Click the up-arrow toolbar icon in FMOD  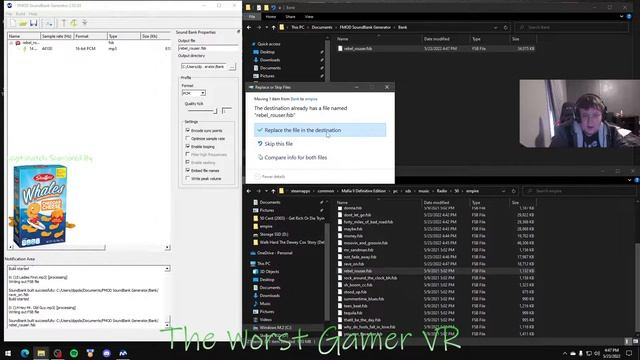tap(64, 23)
